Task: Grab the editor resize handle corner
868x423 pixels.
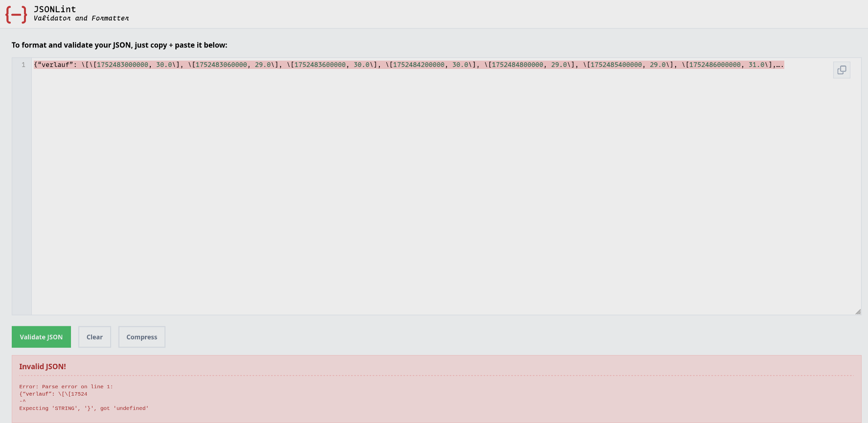Action: 858,312
